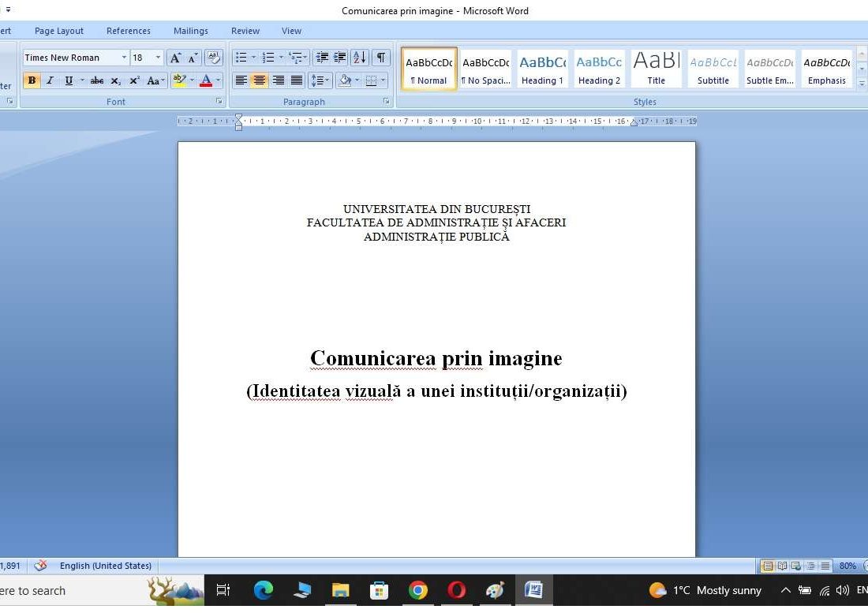868x613 pixels.
Task: Clear all formatting with the eraser icon
Action: tap(213, 58)
